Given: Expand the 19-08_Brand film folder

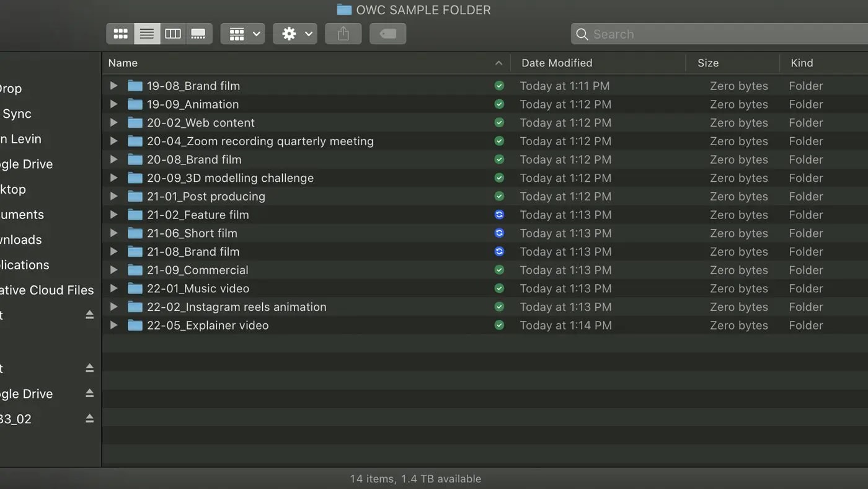Looking at the screenshot, I should (x=114, y=86).
